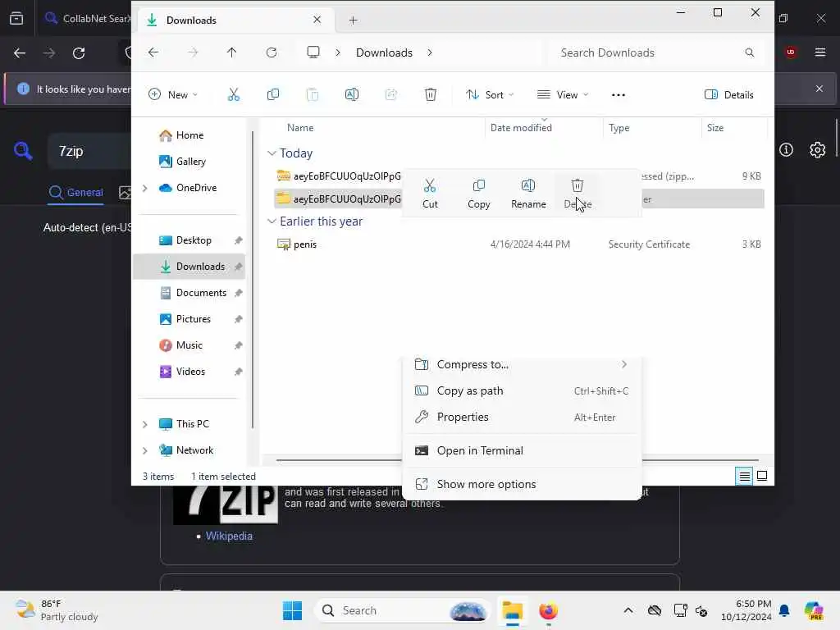Select Compress to... menu item

(x=522, y=364)
